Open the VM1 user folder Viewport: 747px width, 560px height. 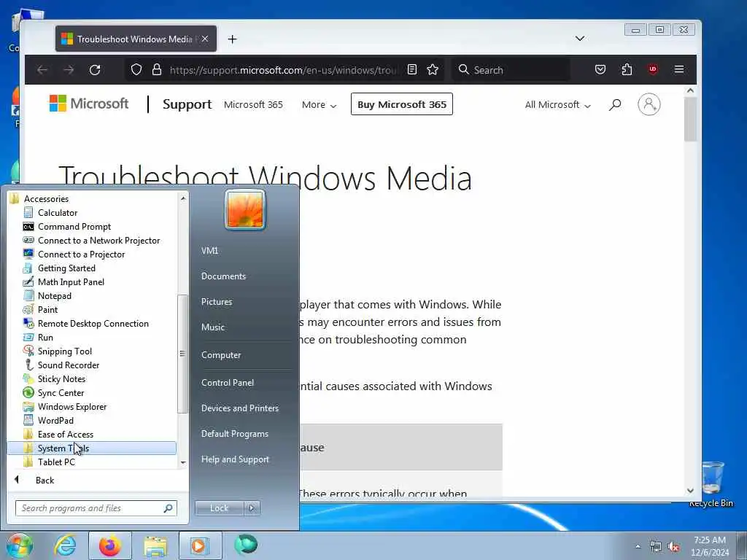(209, 251)
